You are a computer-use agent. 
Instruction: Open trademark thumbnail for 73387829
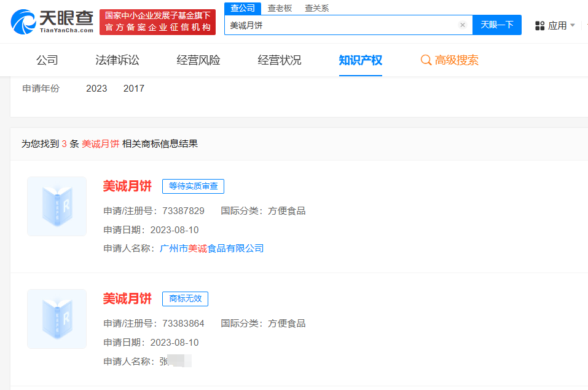click(57, 207)
